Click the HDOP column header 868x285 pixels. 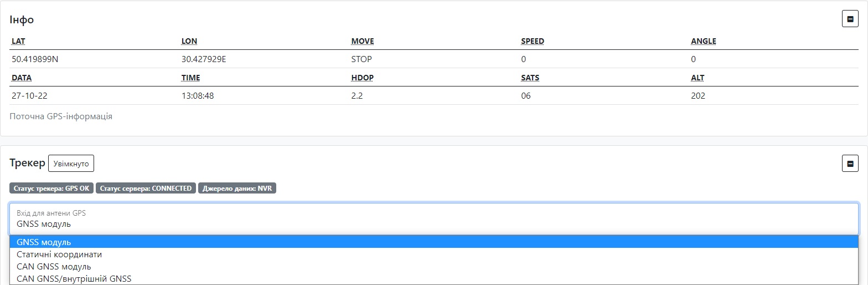(x=363, y=78)
